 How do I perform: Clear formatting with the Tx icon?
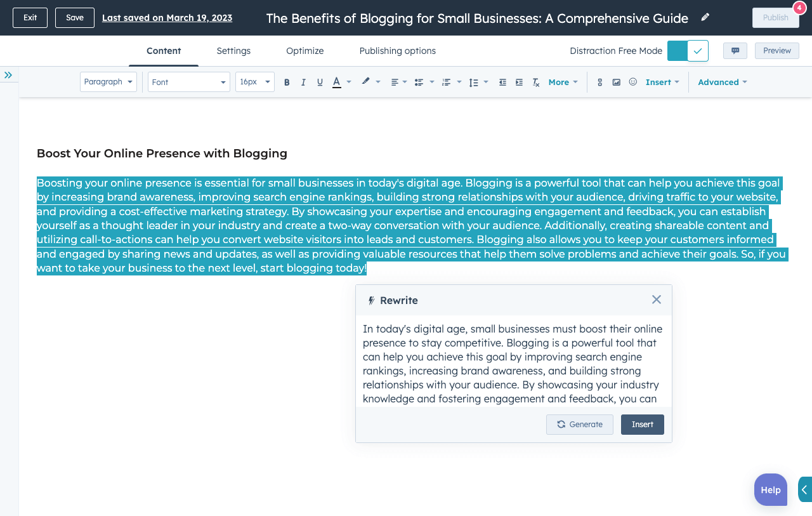pyautogui.click(x=535, y=82)
